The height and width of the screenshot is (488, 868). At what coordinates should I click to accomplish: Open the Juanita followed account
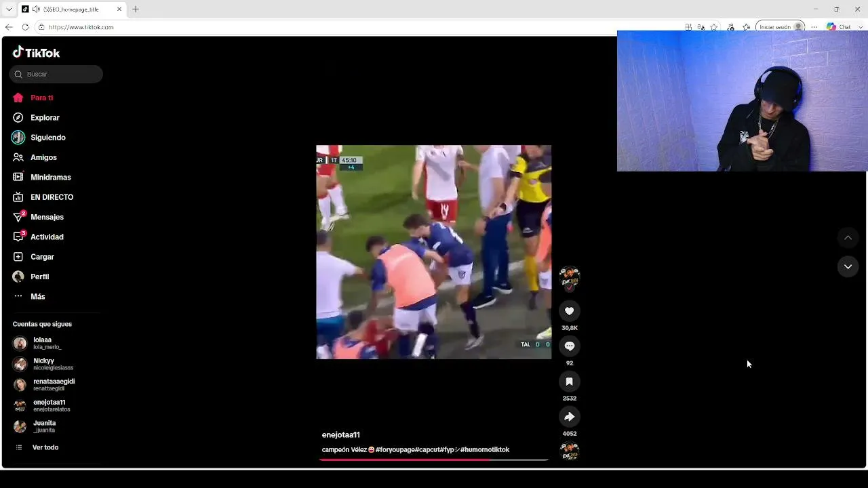[35, 426]
